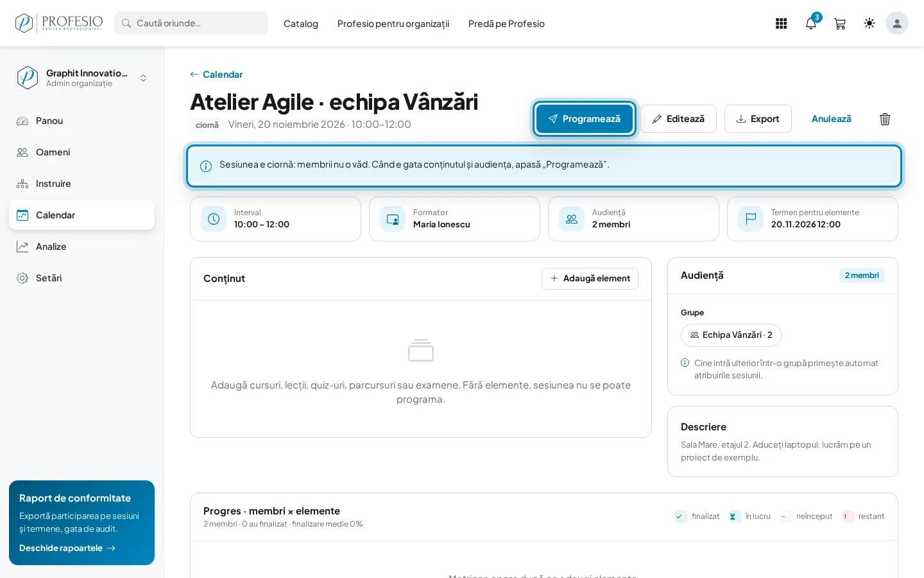Expand the organization switcher chevron
This screenshot has width=924, height=578.
pyautogui.click(x=143, y=78)
